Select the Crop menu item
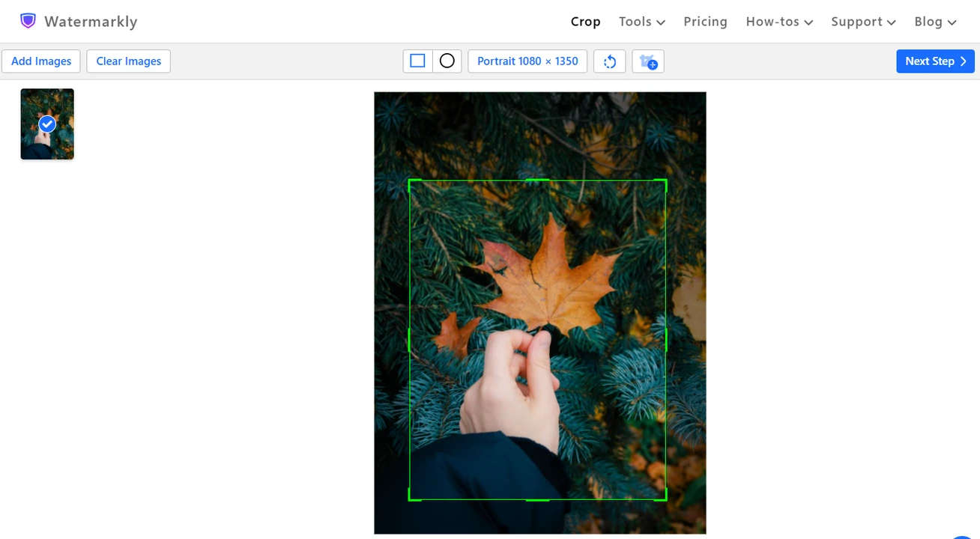Image resolution: width=980 pixels, height=539 pixels. click(585, 22)
